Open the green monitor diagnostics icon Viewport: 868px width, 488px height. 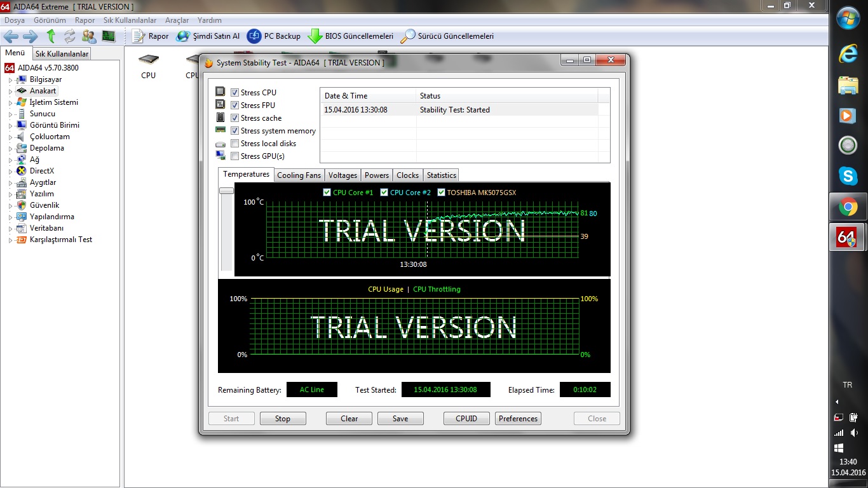pos(109,36)
